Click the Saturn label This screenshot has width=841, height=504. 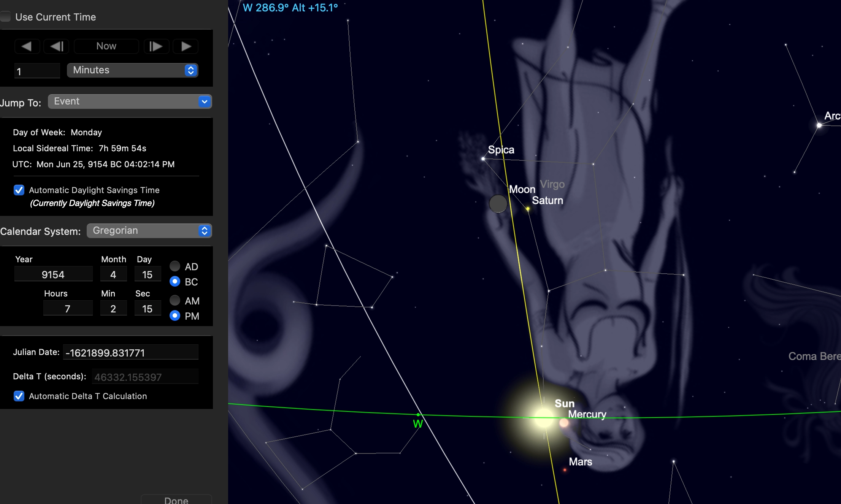[x=547, y=200]
